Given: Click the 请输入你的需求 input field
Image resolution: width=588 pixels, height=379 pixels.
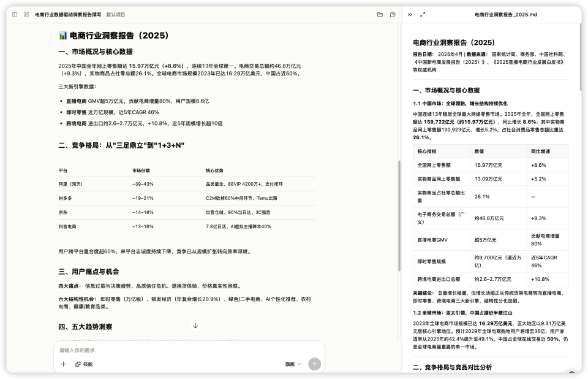Looking at the screenshot, I should tap(123, 350).
